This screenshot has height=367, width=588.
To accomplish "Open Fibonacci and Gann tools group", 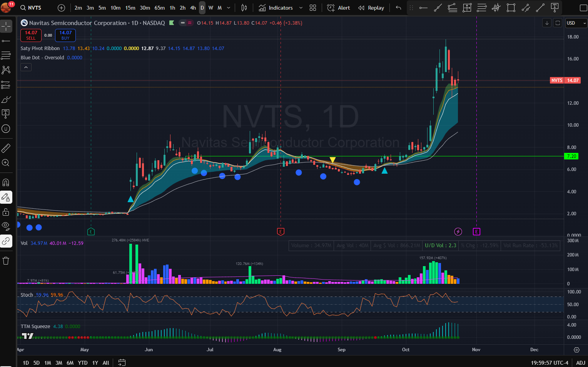I will click(x=6, y=55).
